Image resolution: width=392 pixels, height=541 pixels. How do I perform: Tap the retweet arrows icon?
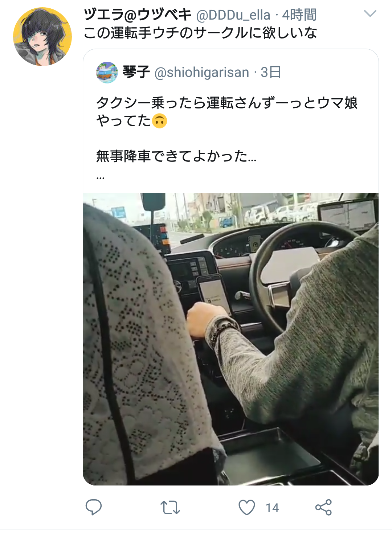point(170,508)
